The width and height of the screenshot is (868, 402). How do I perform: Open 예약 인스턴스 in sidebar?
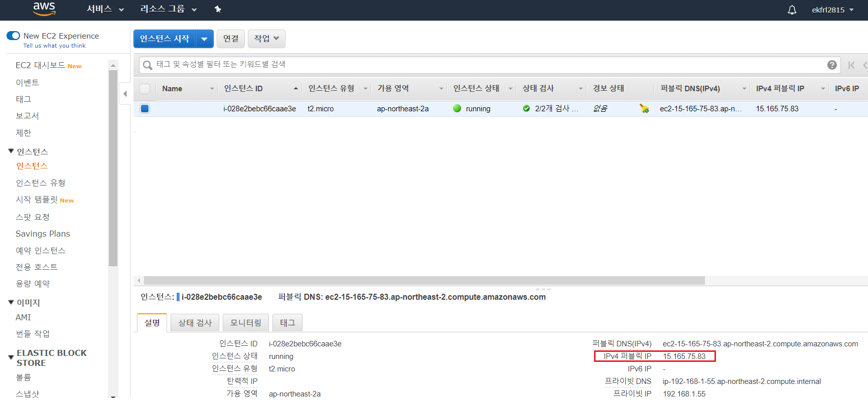[x=41, y=251]
